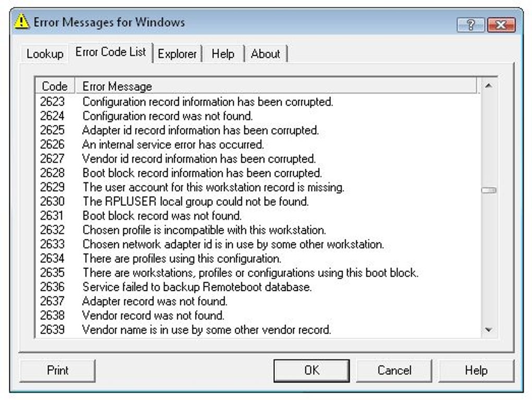Click the Help button at bottom right
The height and width of the screenshot is (400, 532).
476,370
